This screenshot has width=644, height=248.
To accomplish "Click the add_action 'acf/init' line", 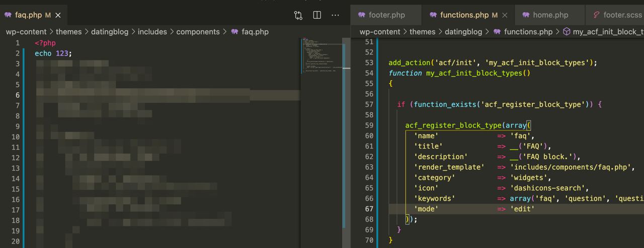I will point(493,63).
